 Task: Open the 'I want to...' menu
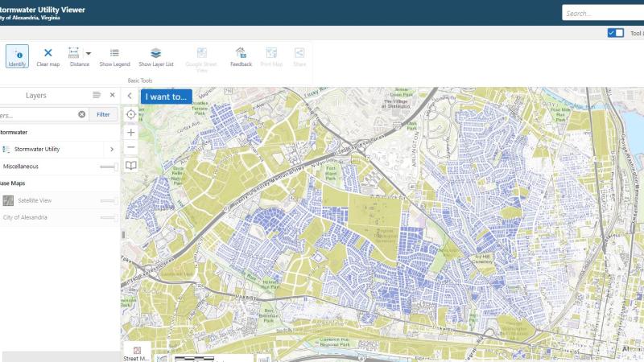pyautogui.click(x=167, y=97)
